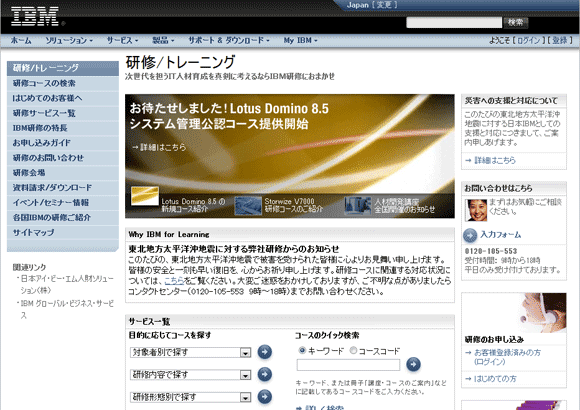Click the はじめての方 link
This screenshot has height=410, width=580.
495,379
